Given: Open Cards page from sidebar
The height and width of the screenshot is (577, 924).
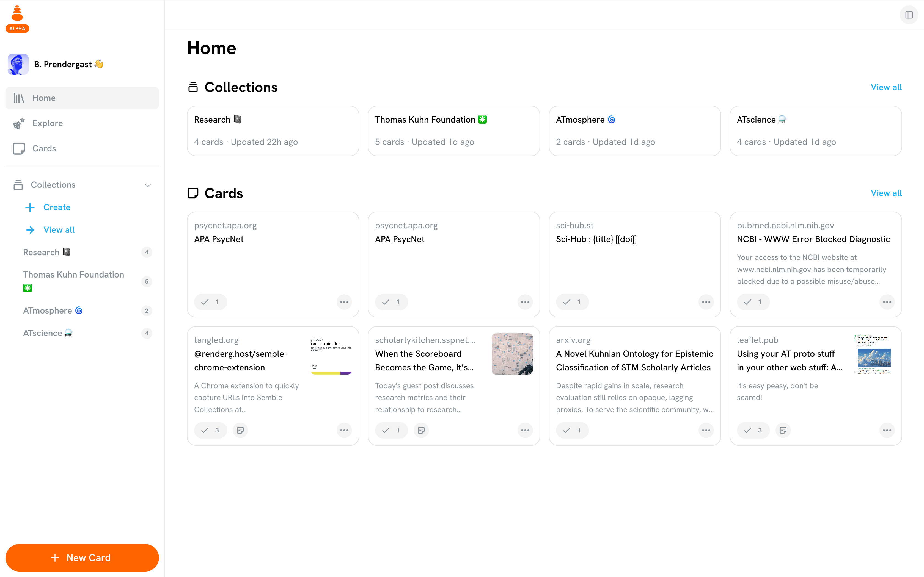Looking at the screenshot, I should (x=44, y=148).
